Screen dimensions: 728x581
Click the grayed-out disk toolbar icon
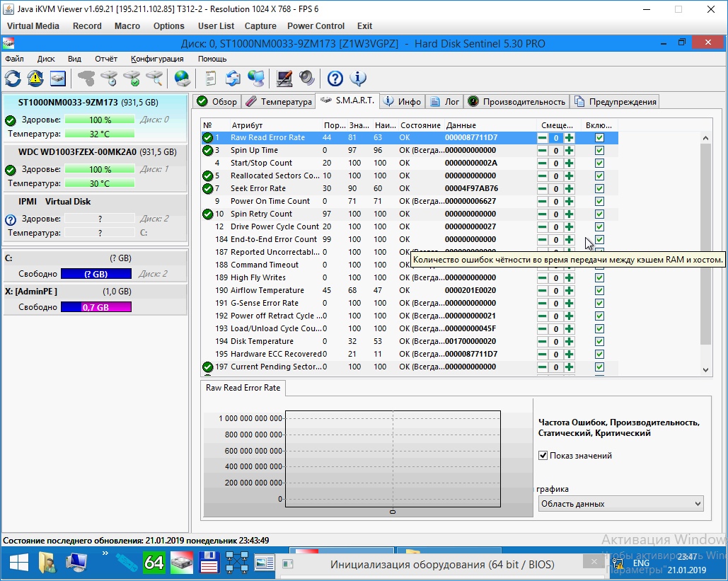(x=86, y=79)
